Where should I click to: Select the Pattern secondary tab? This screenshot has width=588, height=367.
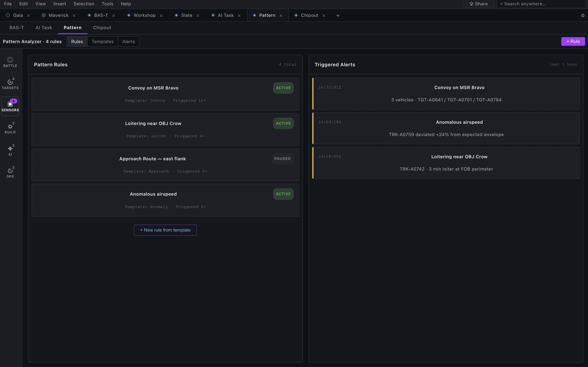tap(73, 28)
